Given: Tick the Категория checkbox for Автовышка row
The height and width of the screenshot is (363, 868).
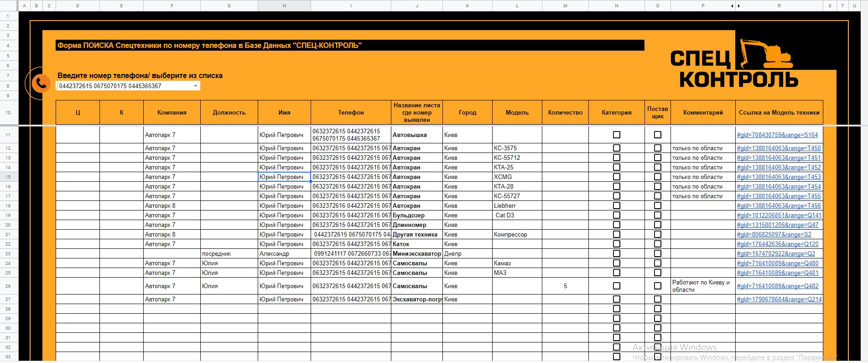Looking at the screenshot, I should point(617,135).
